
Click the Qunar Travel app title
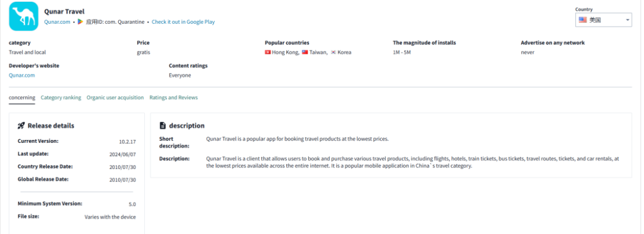[x=64, y=11]
